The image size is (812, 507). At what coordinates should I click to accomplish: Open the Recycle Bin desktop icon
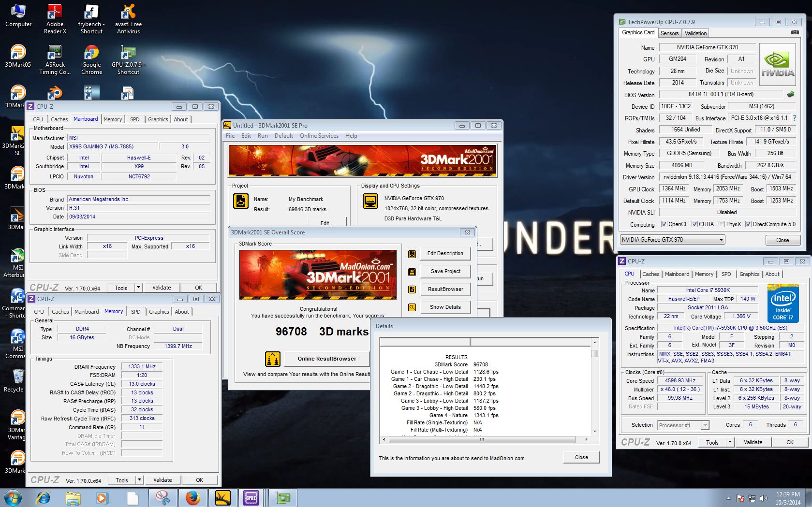(15, 380)
